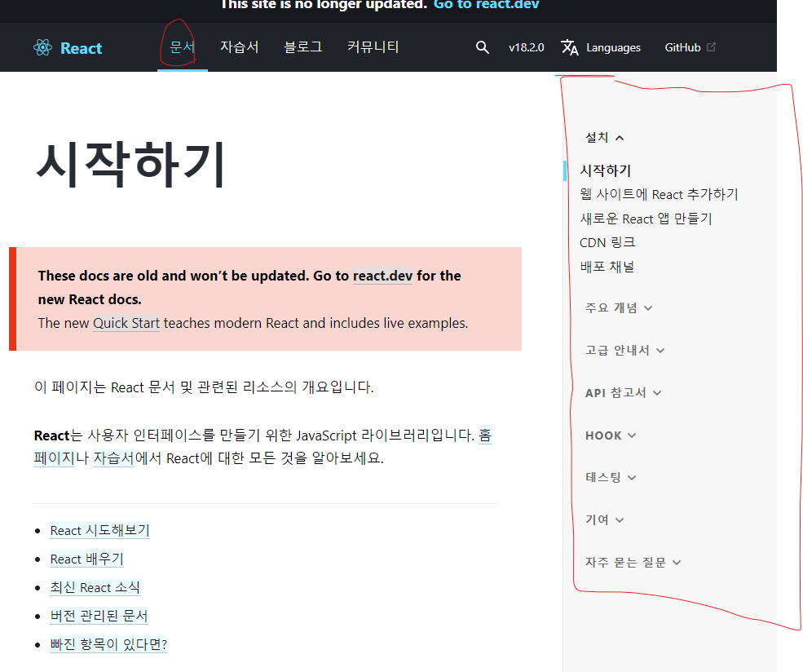Expand the '주요 개념' sidebar section

point(619,307)
